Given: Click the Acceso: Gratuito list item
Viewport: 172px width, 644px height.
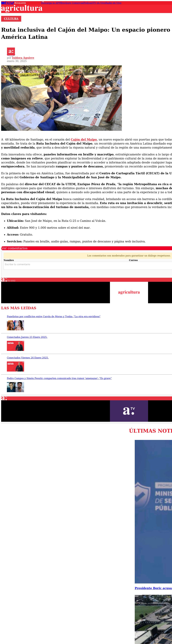Looking at the screenshot, I should (20, 235).
